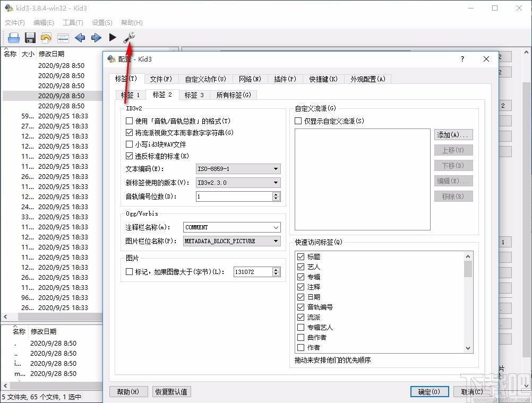Click the image size 131072 input field
Viewport: 532px width, 403px height.
(x=253, y=272)
